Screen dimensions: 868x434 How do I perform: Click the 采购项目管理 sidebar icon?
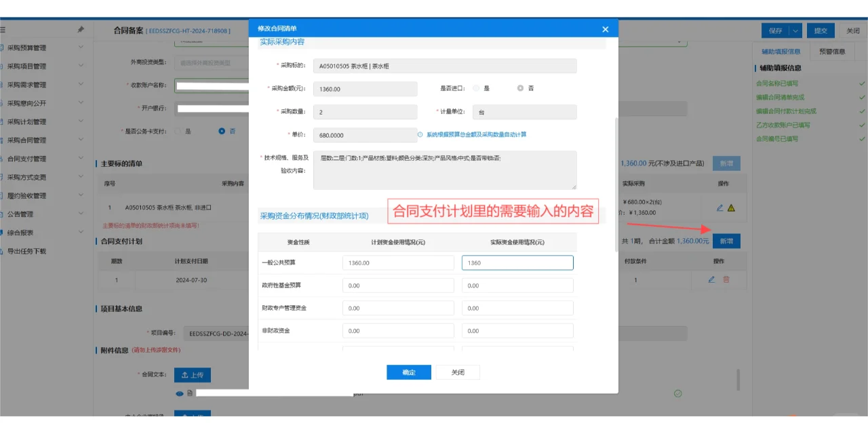3,66
